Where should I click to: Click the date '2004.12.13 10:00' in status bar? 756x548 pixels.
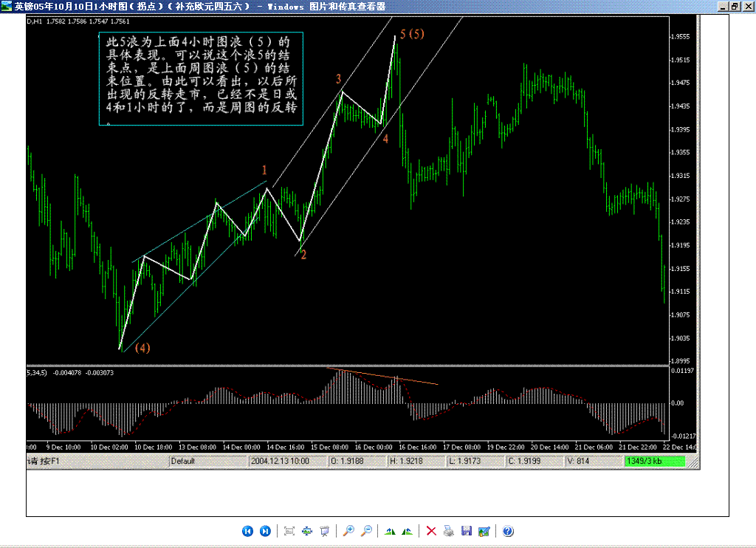[288, 461]
